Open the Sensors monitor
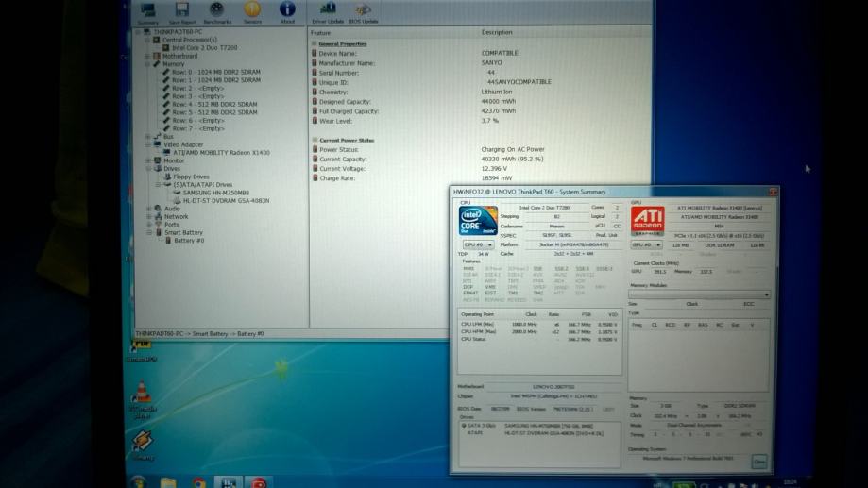This screenshot has width=868, height=488. coord(252,12)
